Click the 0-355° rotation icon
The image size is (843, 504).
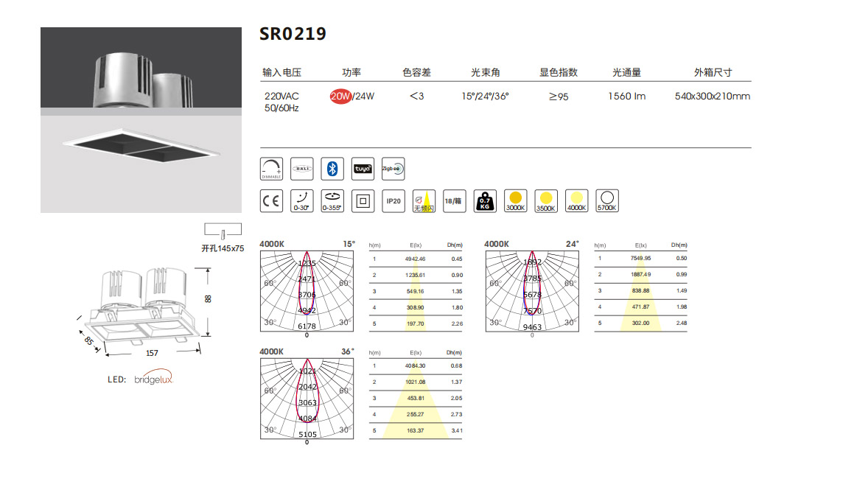coord(333,201)
